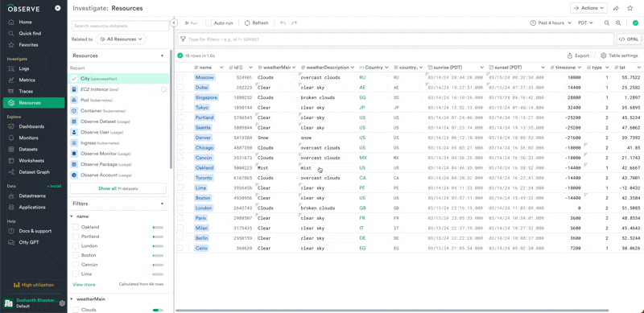The image size is (644, 313).
Task: Click the undo arrow icon
Action: [283, 23]
